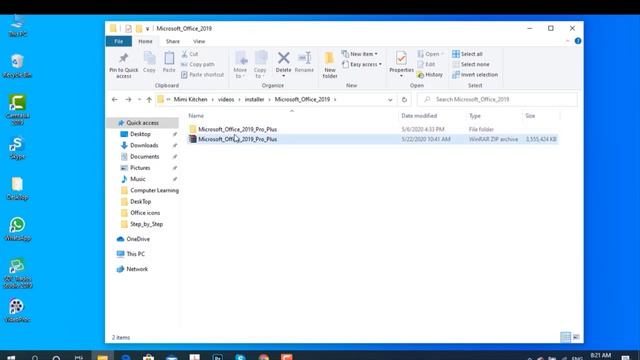
Task: Open Downloads in navigation pane
Action: [144, 145]
